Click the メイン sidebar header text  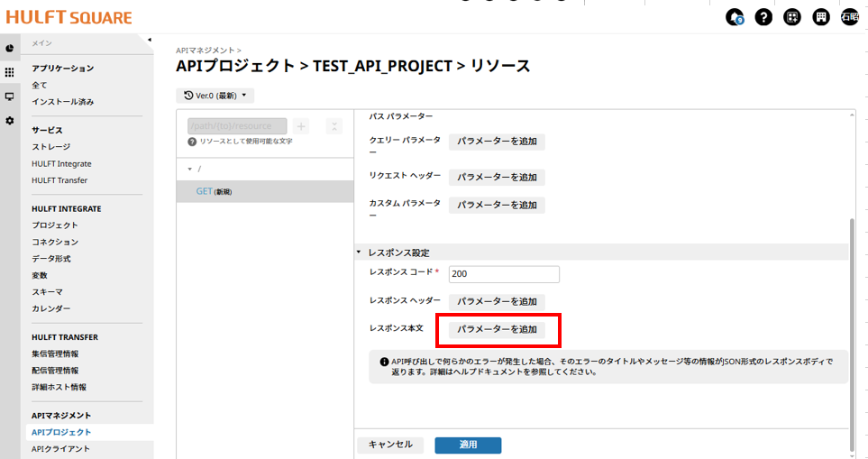click(41, 43)
